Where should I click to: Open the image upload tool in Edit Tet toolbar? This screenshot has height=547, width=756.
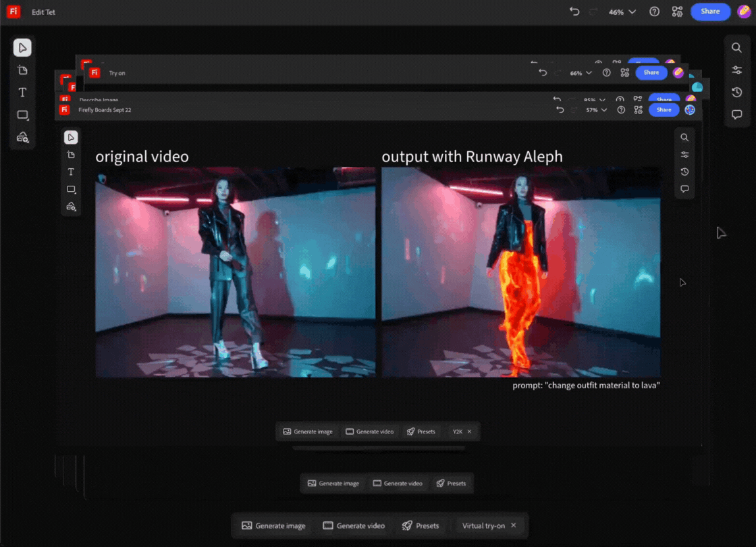point(23,138)
